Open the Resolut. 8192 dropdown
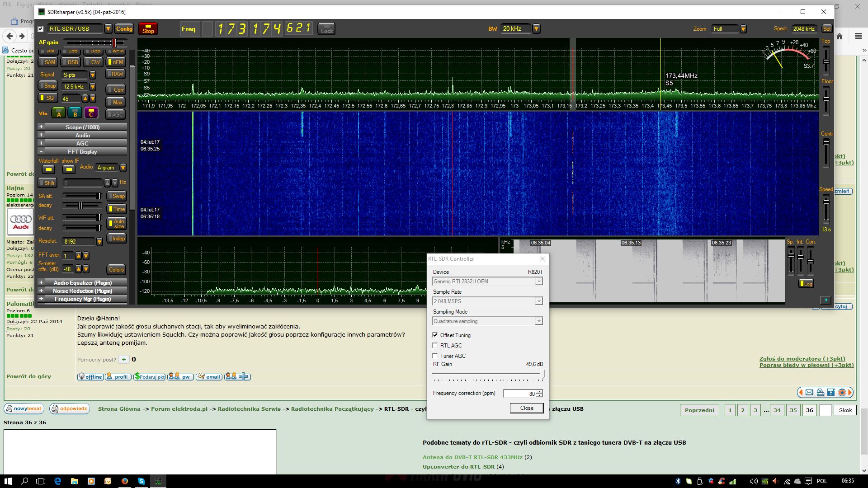Image resolution: width=868 pixels, height=488 pixels. [x=99, y=242]
